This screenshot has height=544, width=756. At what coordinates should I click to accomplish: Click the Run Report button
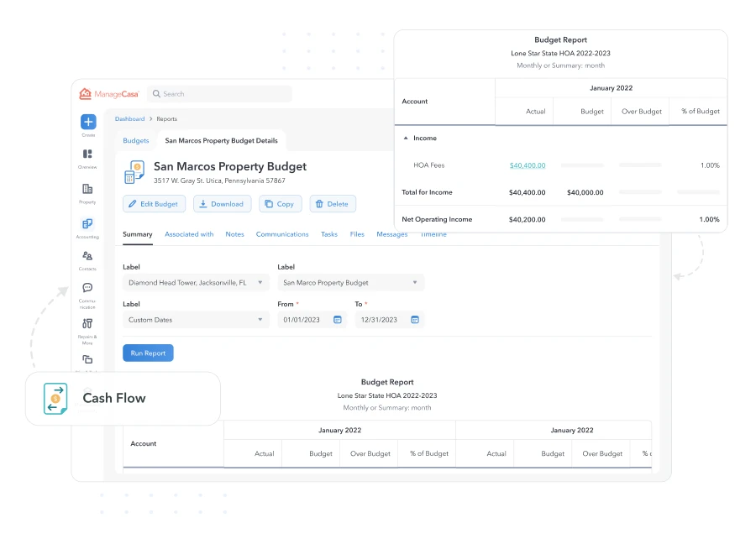pyautogui.click(x=148, y=353)
